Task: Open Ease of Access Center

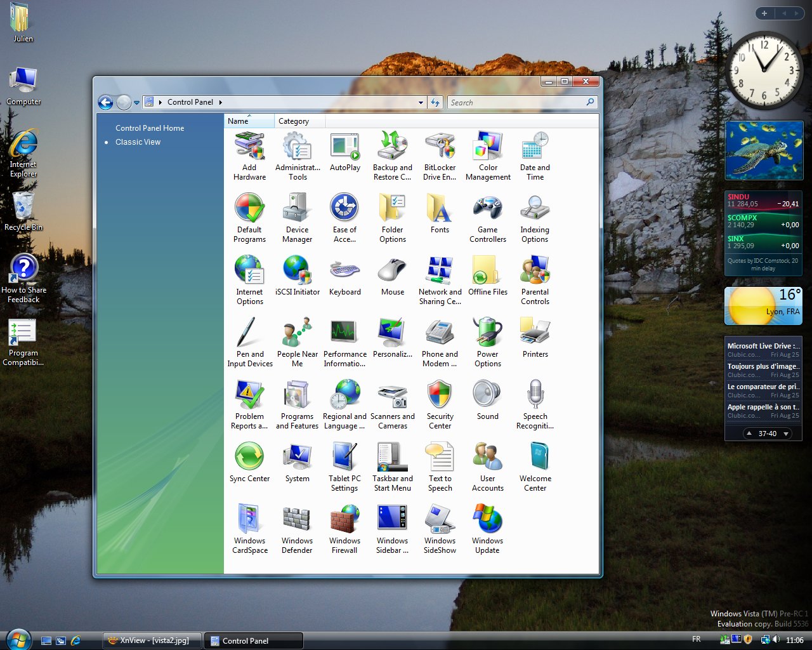Action: click(x=344, y=218)
